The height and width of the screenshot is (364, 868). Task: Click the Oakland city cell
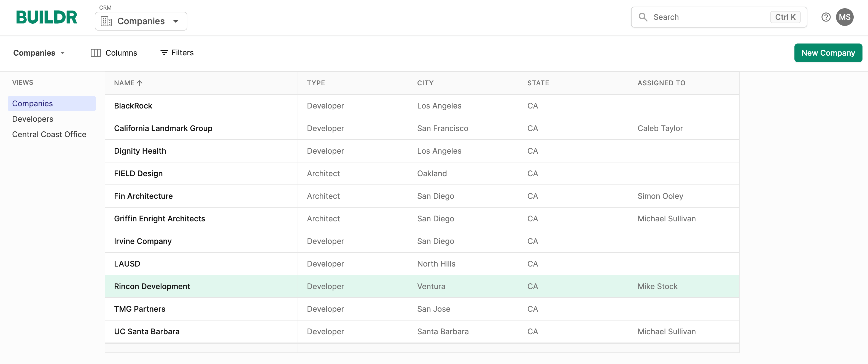pos(432,173)
